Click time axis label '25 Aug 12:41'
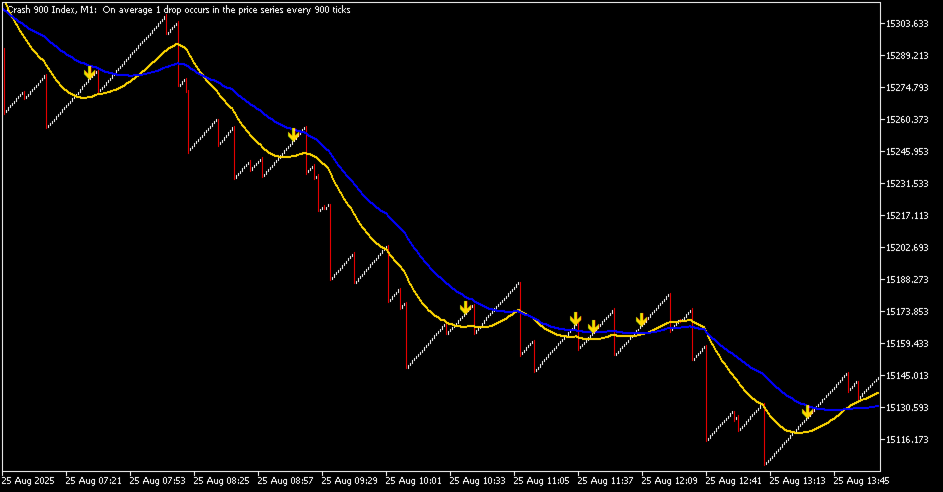The image size is (943, 492). (733, 481)
